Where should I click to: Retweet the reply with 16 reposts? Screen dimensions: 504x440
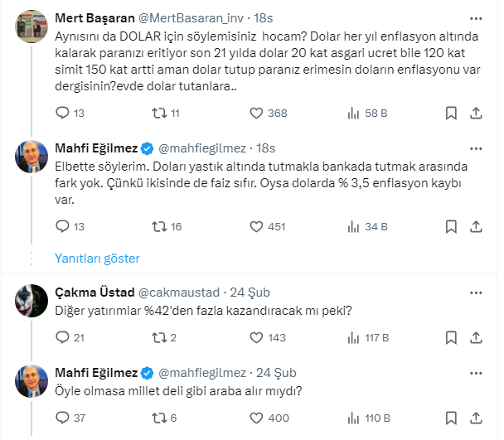[159, 225]
